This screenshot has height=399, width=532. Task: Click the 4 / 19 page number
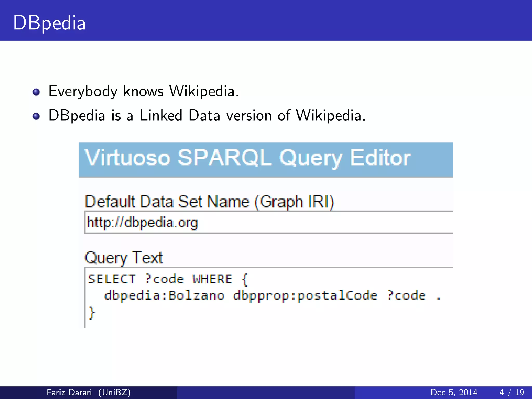[x=511, y=392]
